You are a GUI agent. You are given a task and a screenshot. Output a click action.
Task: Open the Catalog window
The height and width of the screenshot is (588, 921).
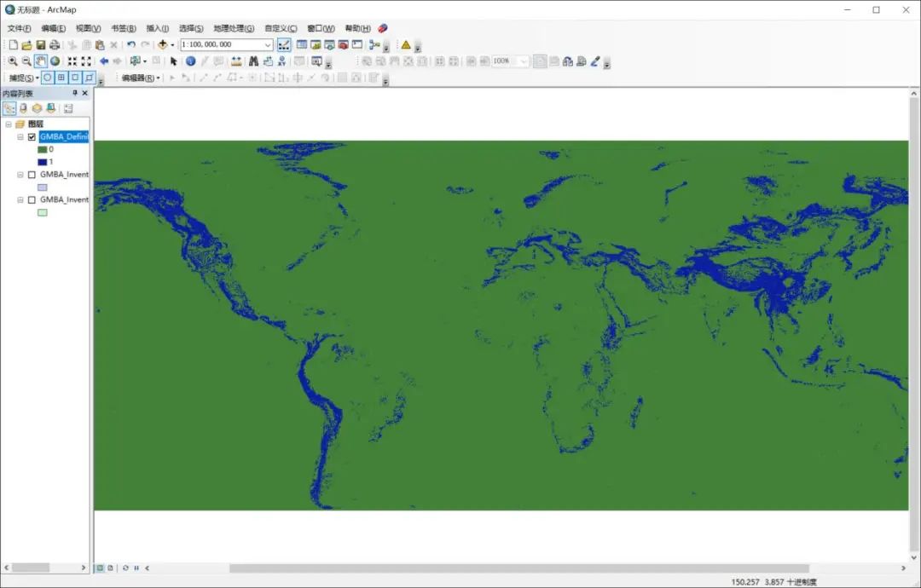coord(316,44)
